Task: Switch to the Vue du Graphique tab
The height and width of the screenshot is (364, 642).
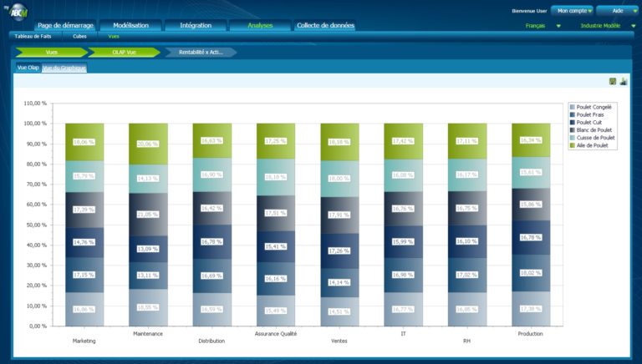Action: point(64,68)
